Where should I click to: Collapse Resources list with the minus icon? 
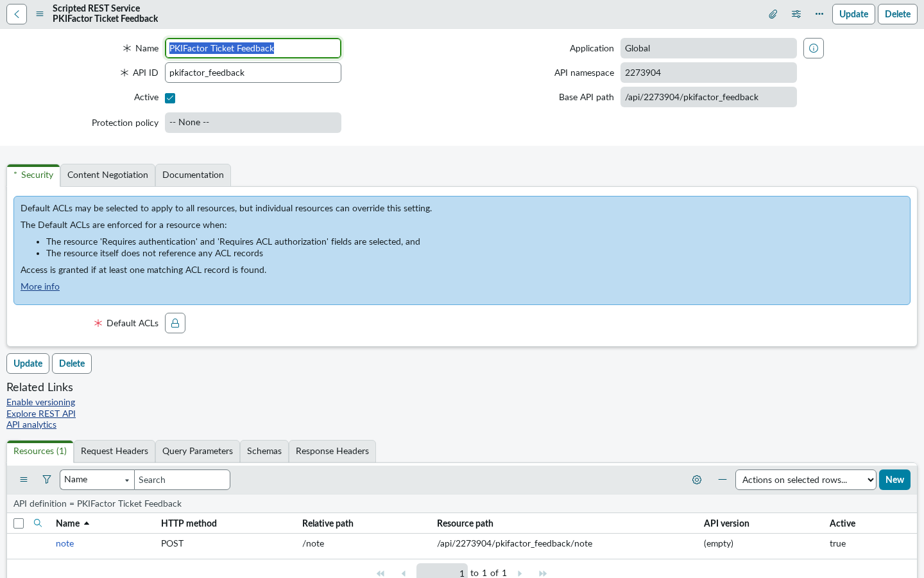click(723, 480)
